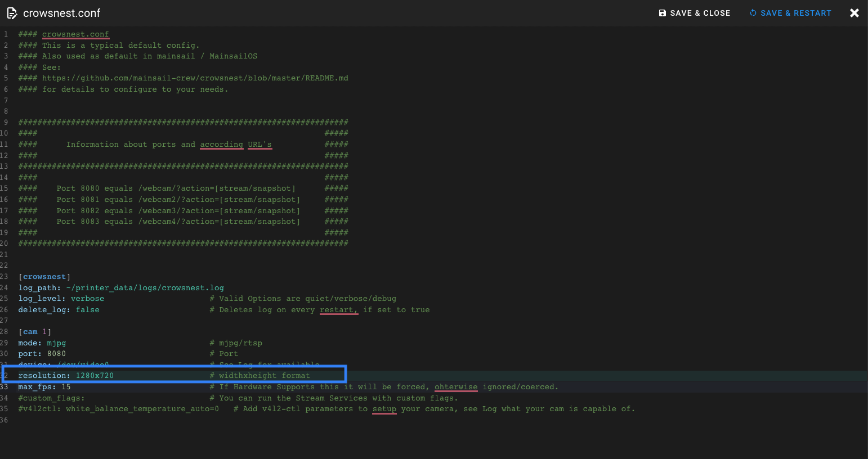Click the Save & Close button
The width and height of the screenshot is (868, 459).
[695, 13]
